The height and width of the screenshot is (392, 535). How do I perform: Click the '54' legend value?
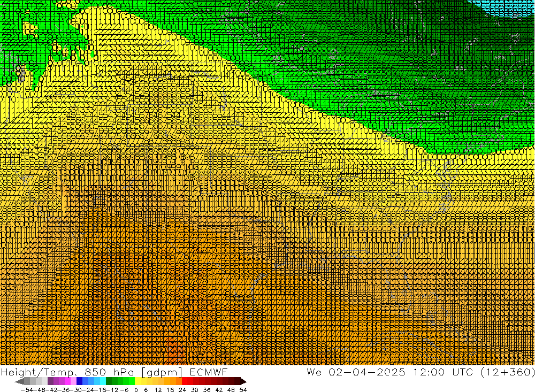(243, 390)
